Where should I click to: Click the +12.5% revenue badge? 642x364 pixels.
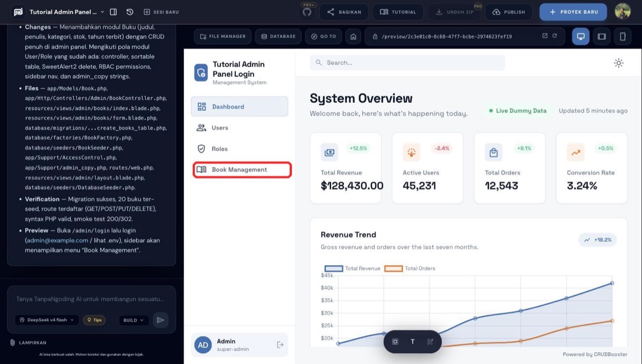point(358,148)
